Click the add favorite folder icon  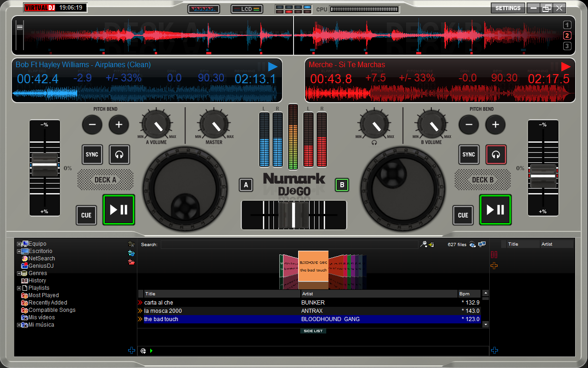click(131, 244)
